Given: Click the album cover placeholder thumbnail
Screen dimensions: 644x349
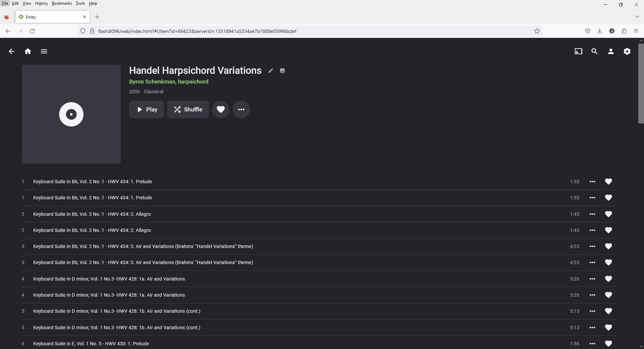Looking at the screenshot, I should click(71, 114).
